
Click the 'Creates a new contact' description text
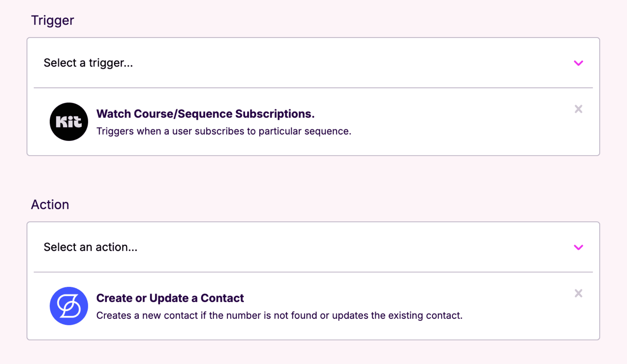[x=279, y=315]
